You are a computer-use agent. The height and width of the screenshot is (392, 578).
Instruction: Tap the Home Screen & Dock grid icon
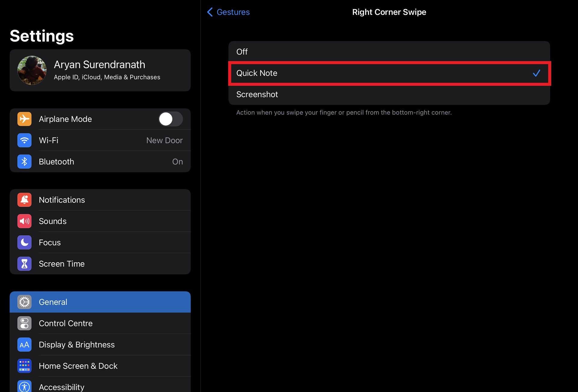pyautogui.click(x=24, y=366)
